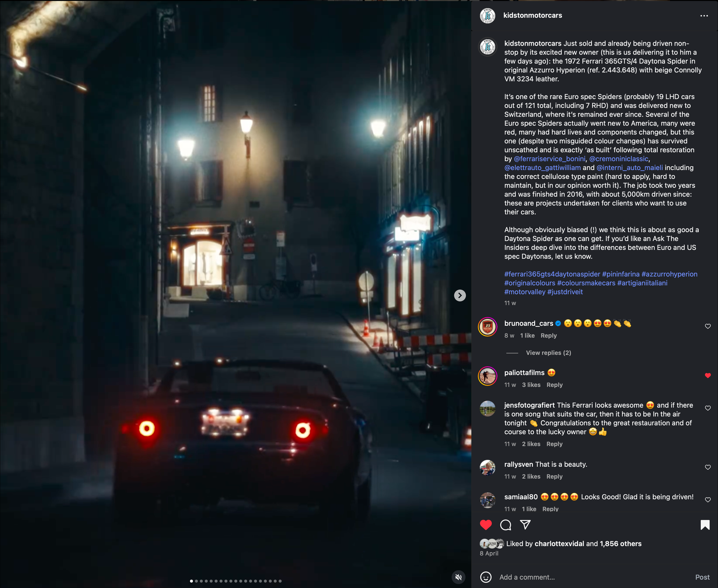Viewport: 718px width, 588px height.
Task: Like jensfotografiert's comment
Action: pos(707,408)
